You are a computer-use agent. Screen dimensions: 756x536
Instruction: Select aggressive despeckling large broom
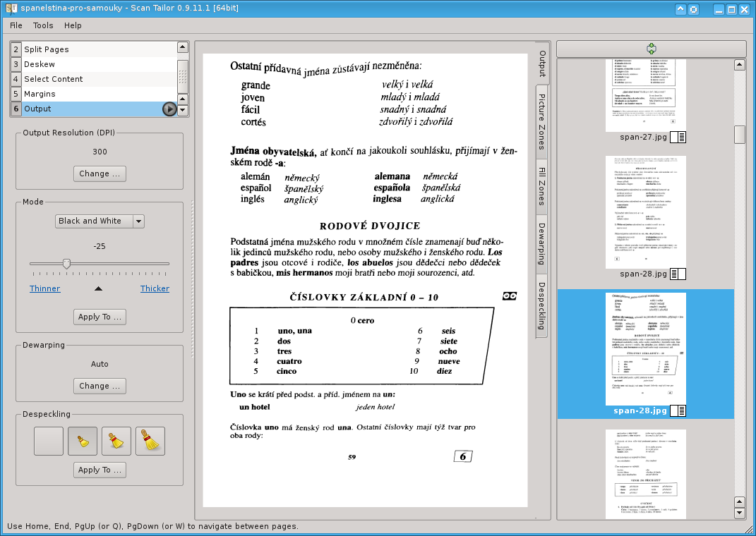coord(150,441)
